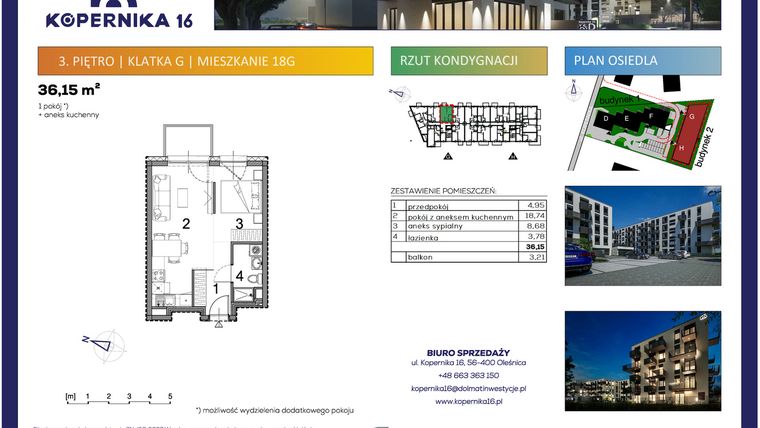Click the BIURO SPRZEDAŻY heading
The width and height of the screenshot is (760, 428).
coord(468,353)
